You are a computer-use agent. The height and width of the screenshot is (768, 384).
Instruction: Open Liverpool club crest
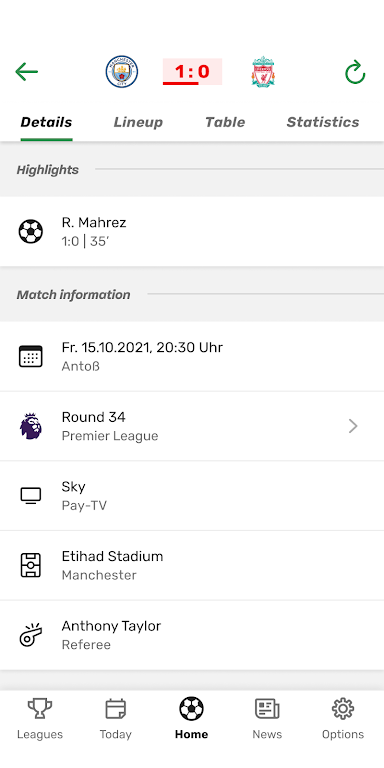tap(263, 72)
